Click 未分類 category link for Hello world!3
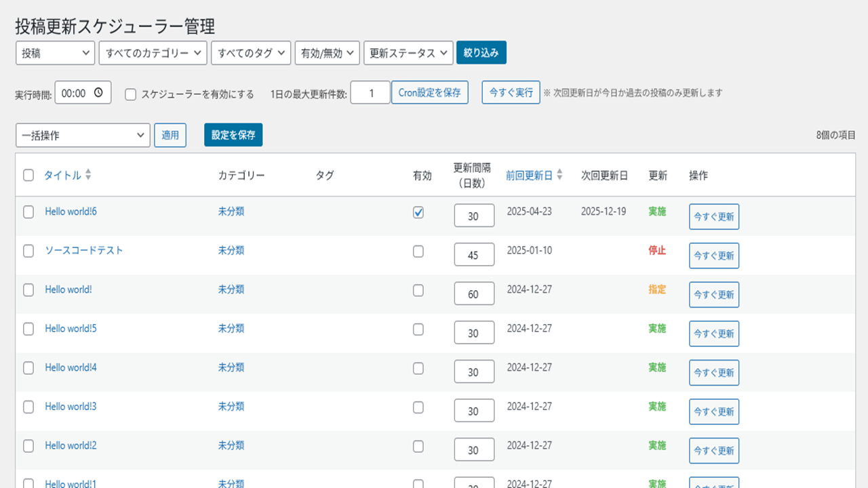The width and height of the screenshot is (868, 488). click(x=231, y=407)
